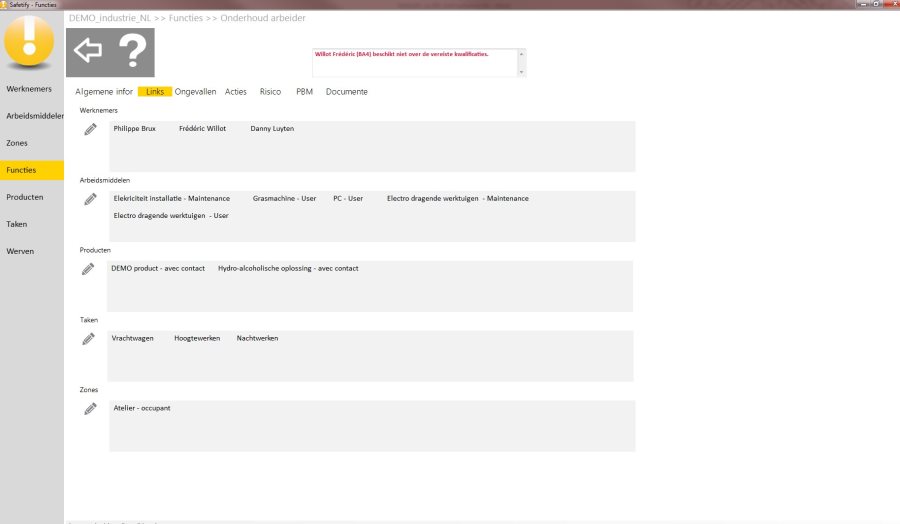Screen dimensions: 900x524
Task: Select Electro dragende werktuigen - Maintenance entry
Action: tap(457, 199)
